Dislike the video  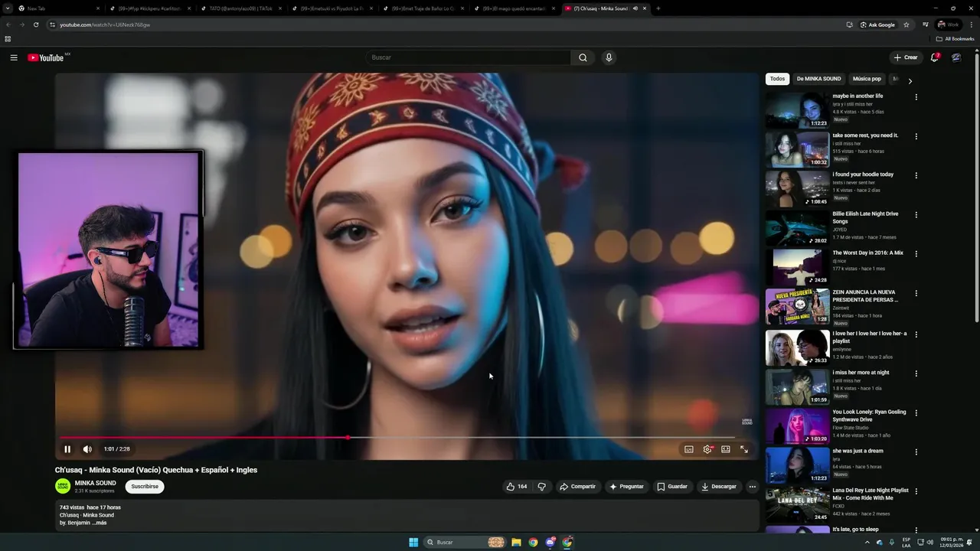(x=541, y=487)
